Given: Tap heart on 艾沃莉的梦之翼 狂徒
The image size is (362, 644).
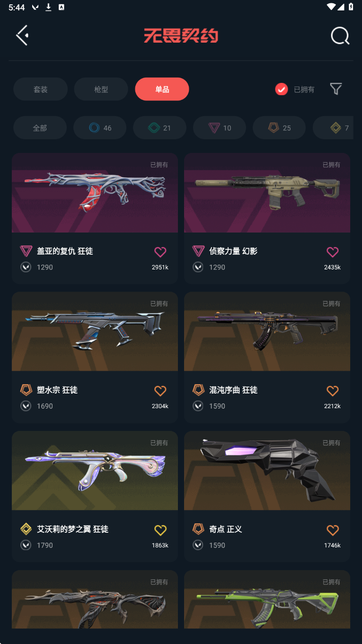Looking at the screenshot, I should coord(160,530).
